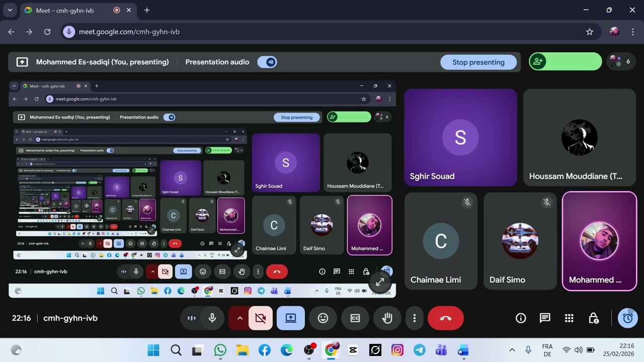Click the large green add people button
This screenshot has width=644, height=362.
565,62
